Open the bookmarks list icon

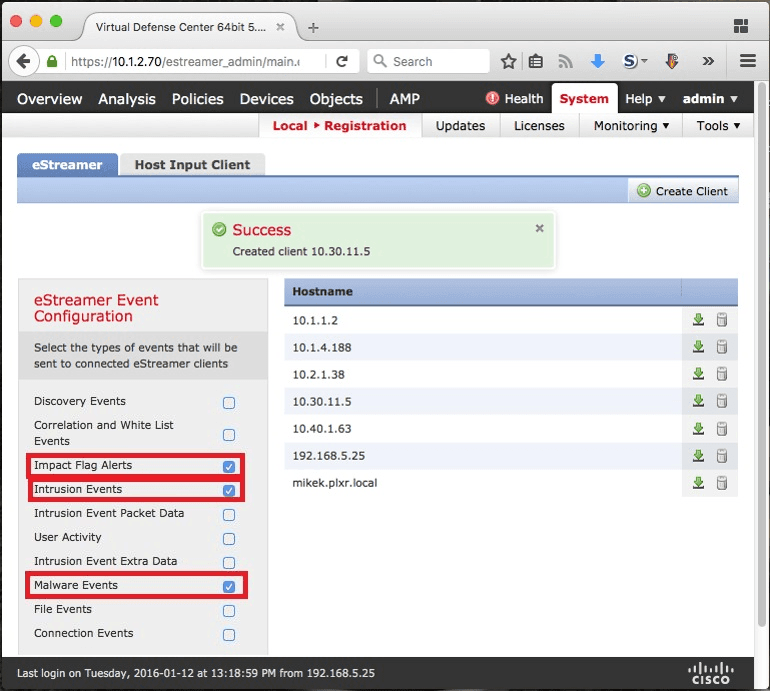pyautogui.click(x=536, y=61)
